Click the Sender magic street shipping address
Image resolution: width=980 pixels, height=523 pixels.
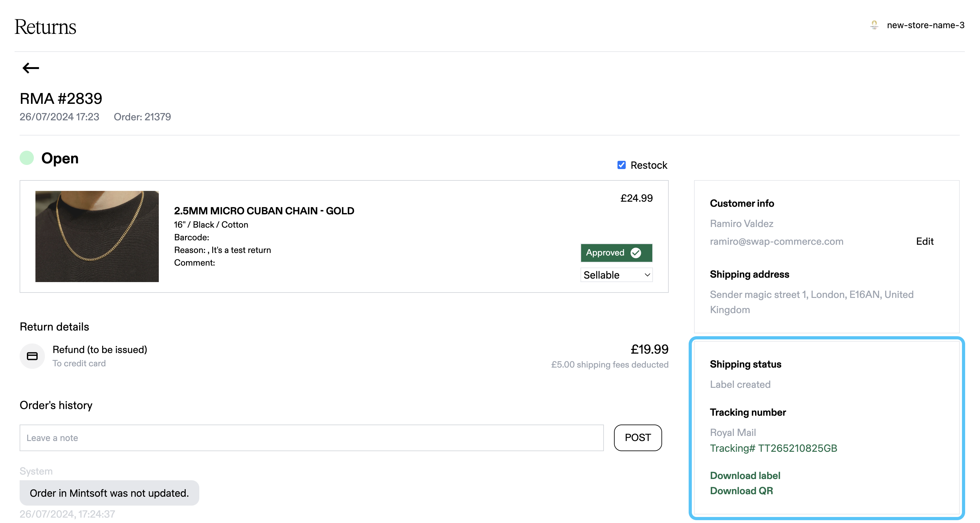click(811, 302)
